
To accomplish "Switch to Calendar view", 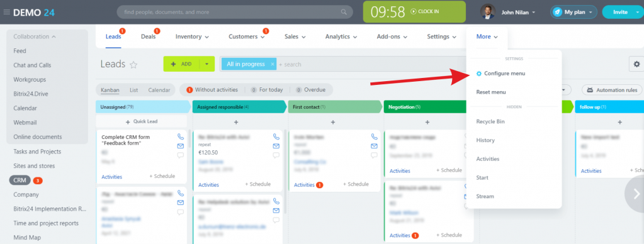I will tap(159, 90).
